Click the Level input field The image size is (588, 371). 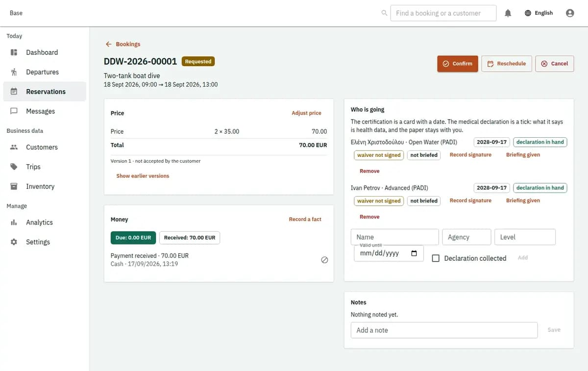pyautogui.click(x=525, y=237)
